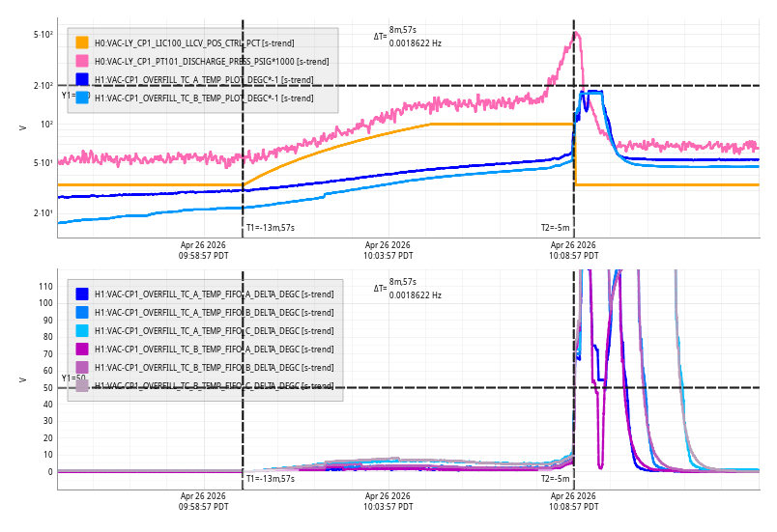Click the 10:03:57 PDT tick label on top axis

point(388,256)
